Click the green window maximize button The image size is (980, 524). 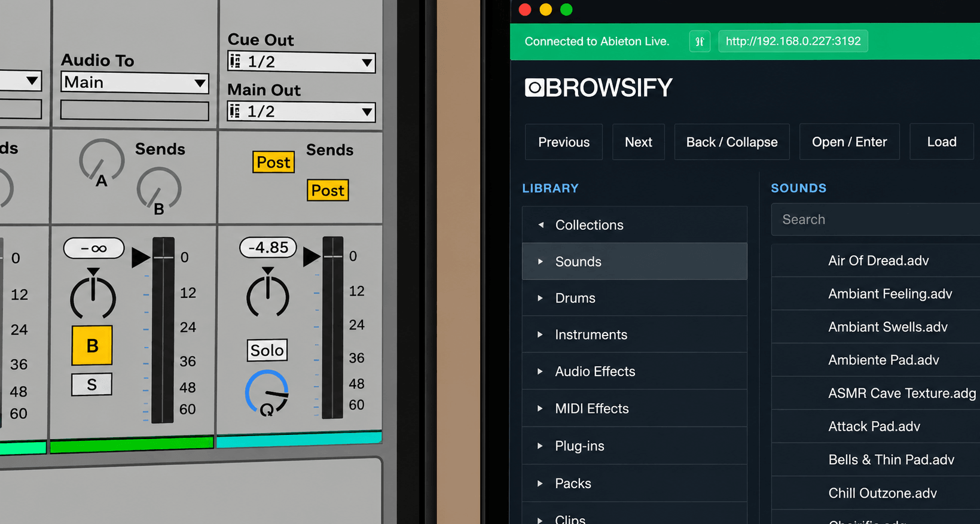click(566, 10)
